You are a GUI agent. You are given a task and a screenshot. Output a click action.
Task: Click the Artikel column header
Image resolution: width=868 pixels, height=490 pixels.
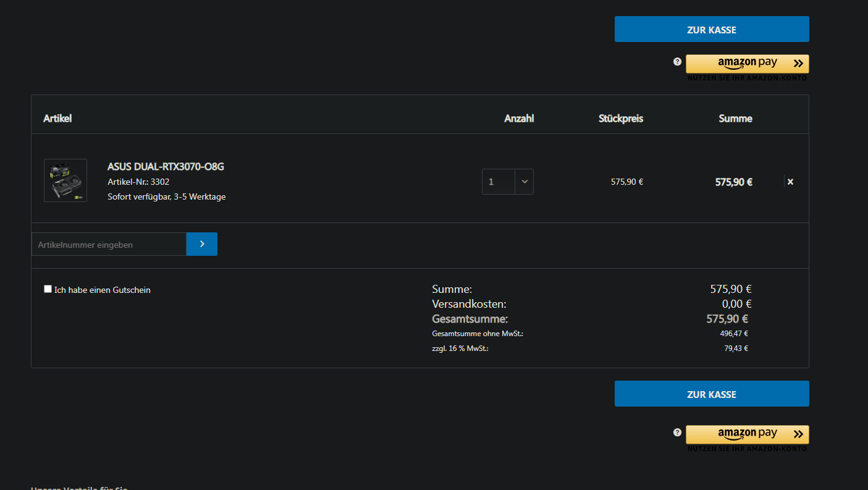click(57, 118)
